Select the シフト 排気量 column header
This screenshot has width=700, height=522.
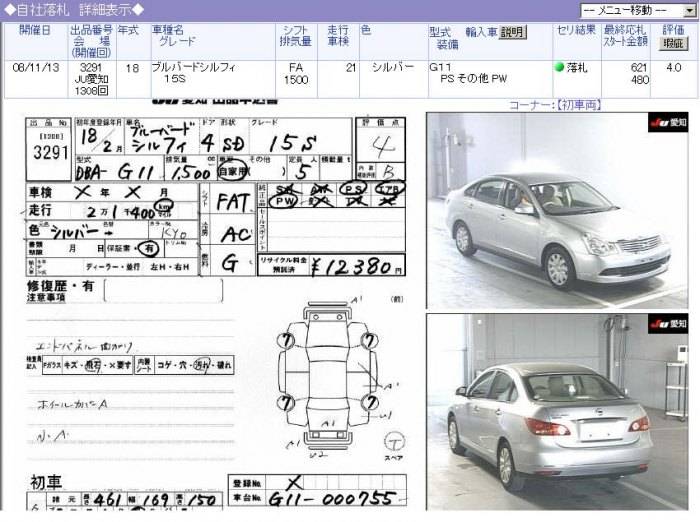click(x=296, y=36)
